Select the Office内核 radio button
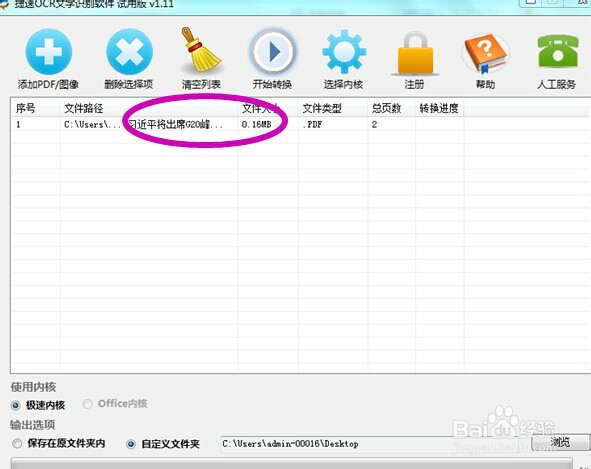This screenshot has width=591, height=469. point(87,404)
